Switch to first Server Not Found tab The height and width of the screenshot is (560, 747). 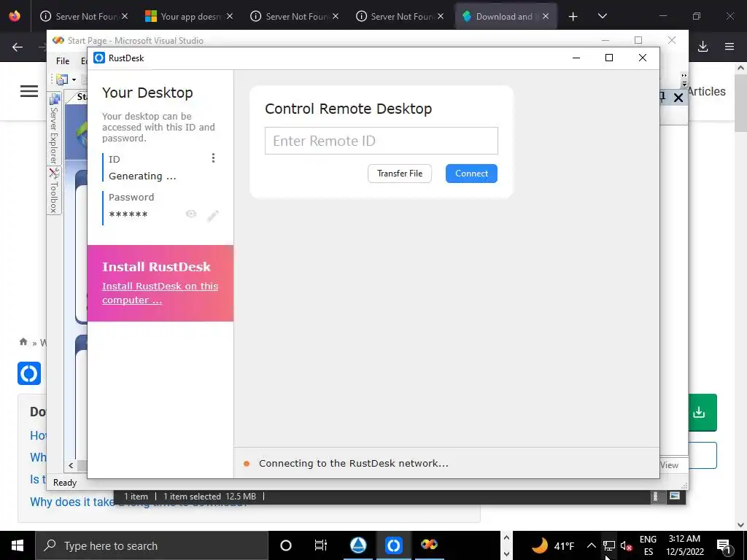[85, 16]
